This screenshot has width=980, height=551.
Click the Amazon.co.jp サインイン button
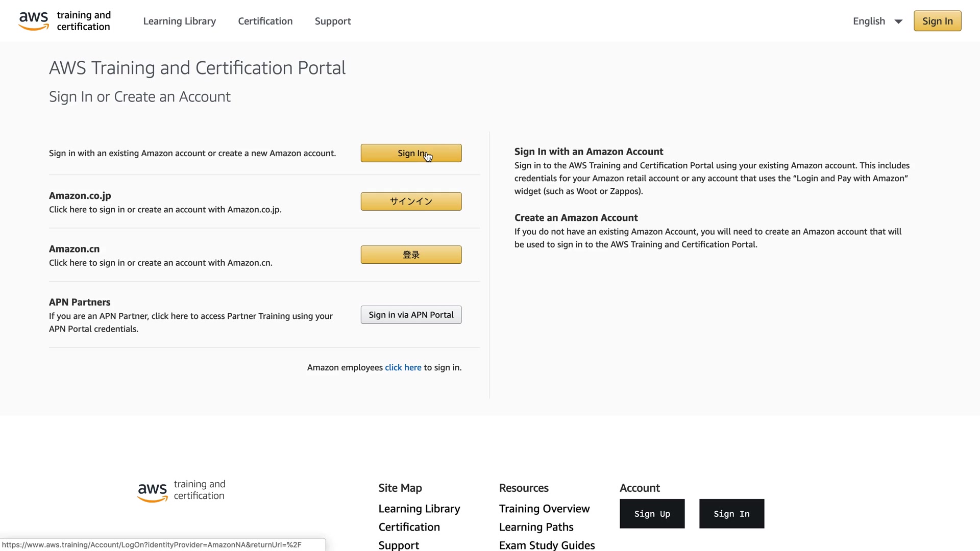click(x=411, y=202)
